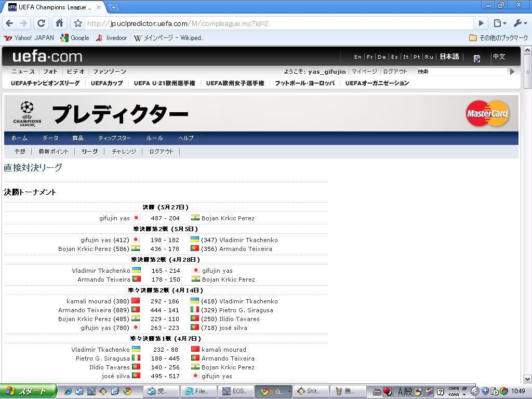Open the Wikipedia メインページ bookmark
The height and width of the screenshot is (399, 532).
(169, 38)
